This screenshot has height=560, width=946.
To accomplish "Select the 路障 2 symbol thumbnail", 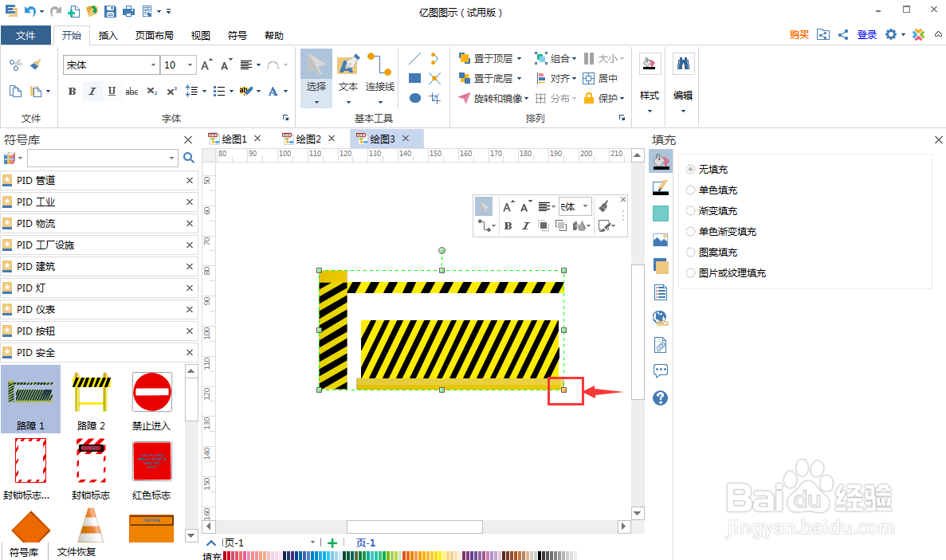I will [91, 400].
